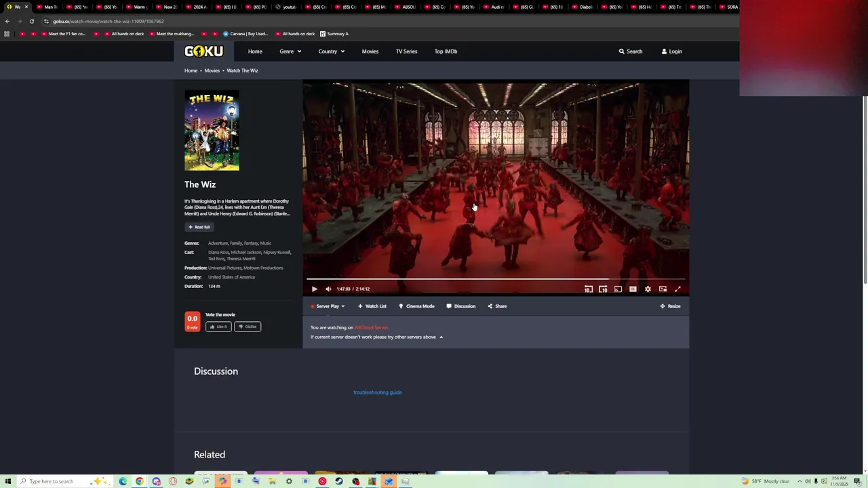Click The Wiz movie poster thumbnail
This screenshot has width=868, height=488.
coord(212,131)
